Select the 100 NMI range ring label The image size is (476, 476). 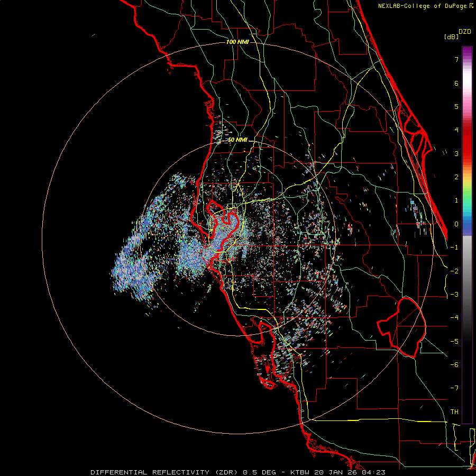237,42
